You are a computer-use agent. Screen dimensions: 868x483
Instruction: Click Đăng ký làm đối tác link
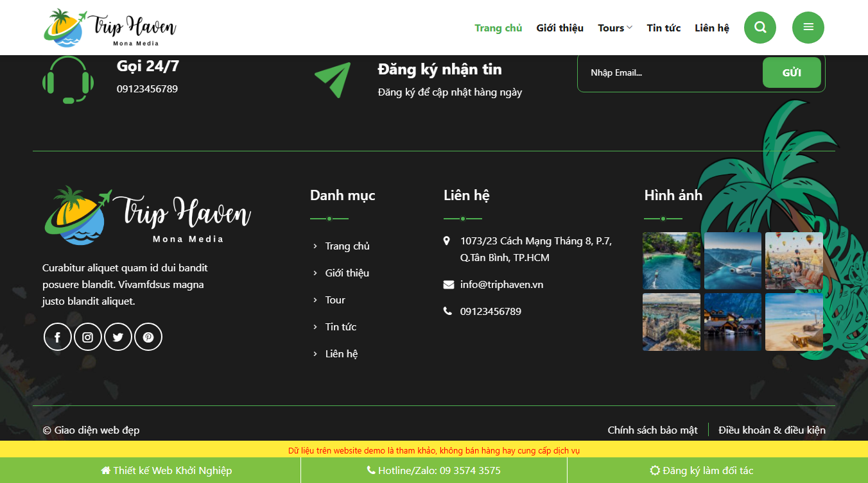point(702,471)
